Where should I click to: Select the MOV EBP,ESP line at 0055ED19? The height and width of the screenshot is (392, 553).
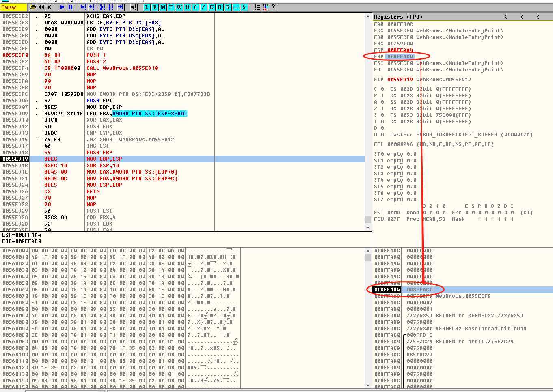tap(182, 159)
